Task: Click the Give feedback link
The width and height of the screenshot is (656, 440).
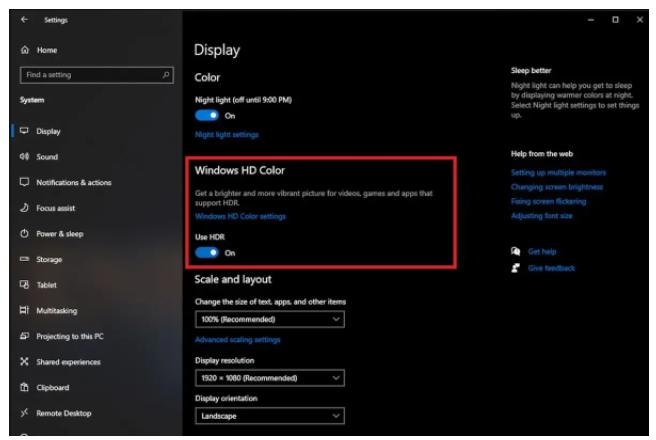Action: point(551,268)
